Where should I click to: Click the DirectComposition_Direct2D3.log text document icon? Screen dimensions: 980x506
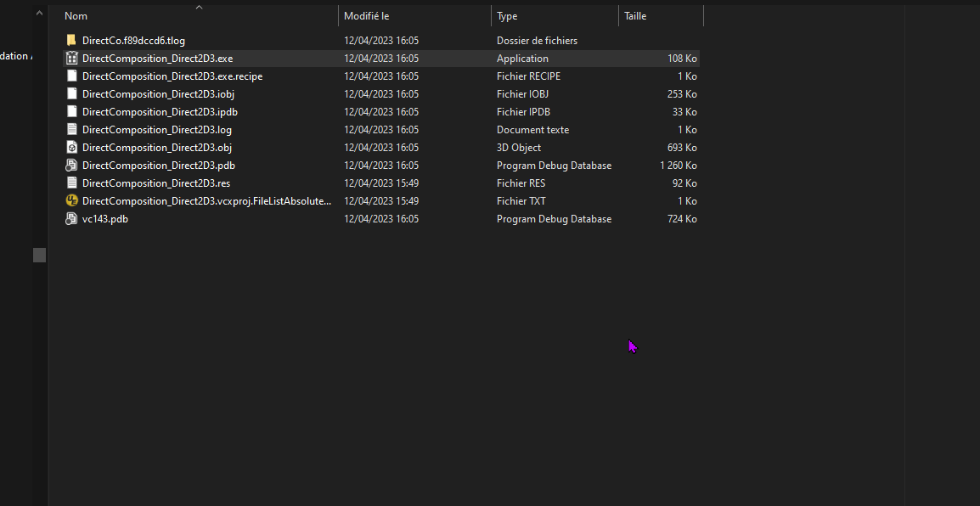click(71, 129)
